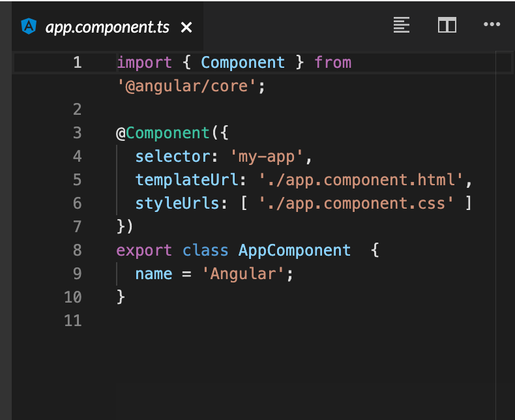This screenshot has height=420, width=515.
Task: Click line number 1 in gutter
Action: [x=77, y=63]
